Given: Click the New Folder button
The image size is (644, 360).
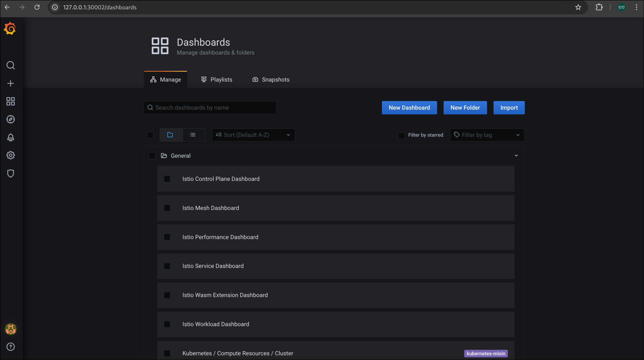Looking at the screenshot, I should pyautogui.click(x=465, y=108).
